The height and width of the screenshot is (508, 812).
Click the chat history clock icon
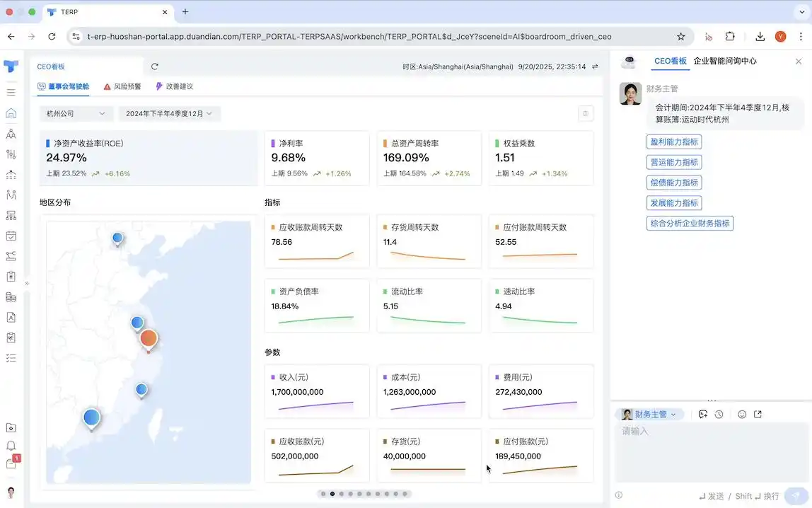tap(719, 415)
